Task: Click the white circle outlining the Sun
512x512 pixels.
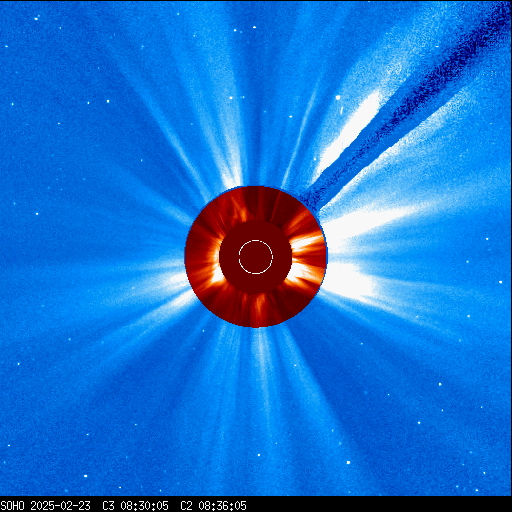Action: 256,257
